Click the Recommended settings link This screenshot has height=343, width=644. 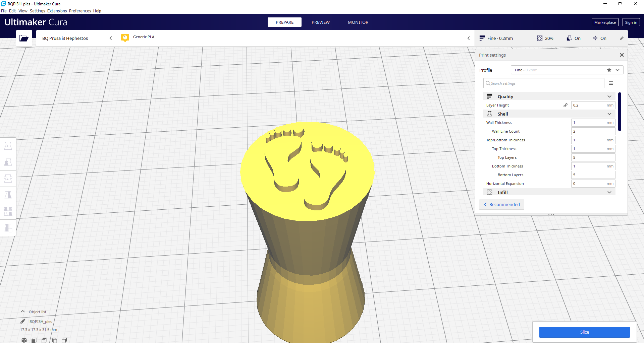point(501,204)
